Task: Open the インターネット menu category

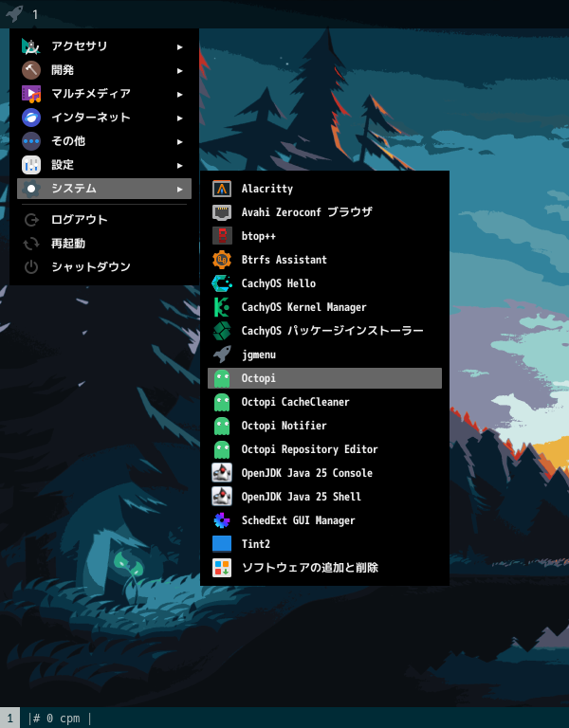Action: pyautogui.click(x=104, y=118)
